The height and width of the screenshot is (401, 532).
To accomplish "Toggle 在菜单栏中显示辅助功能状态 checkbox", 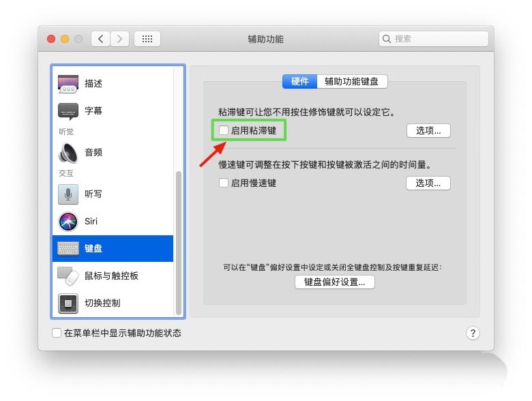I will click(57, 333).
